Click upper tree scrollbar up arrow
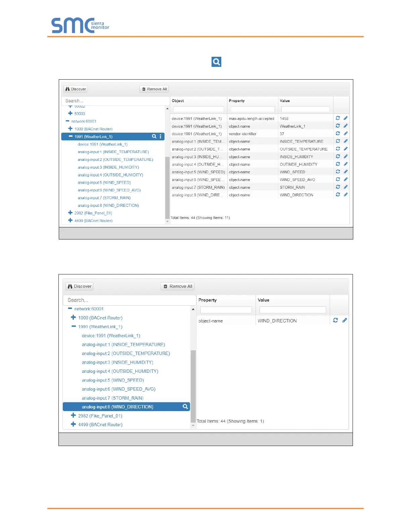The image size is (411, 532). click(167, 109)
